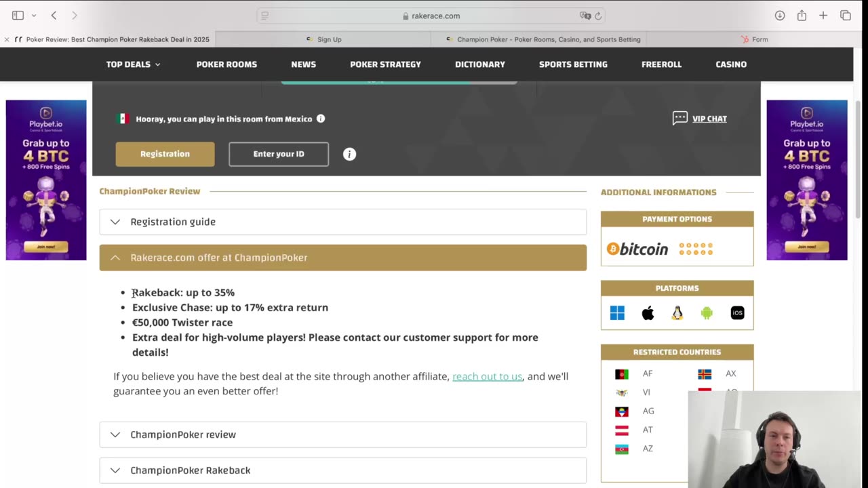Open the Top Deals dropdown menu

pos(133,64)
